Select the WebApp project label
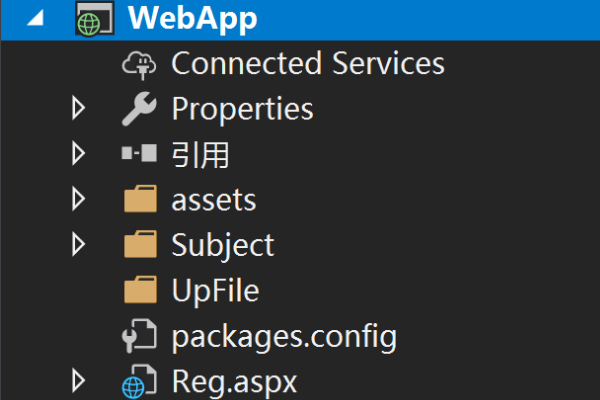This screenshot has height=400, width=600. (x=192, y=18)
